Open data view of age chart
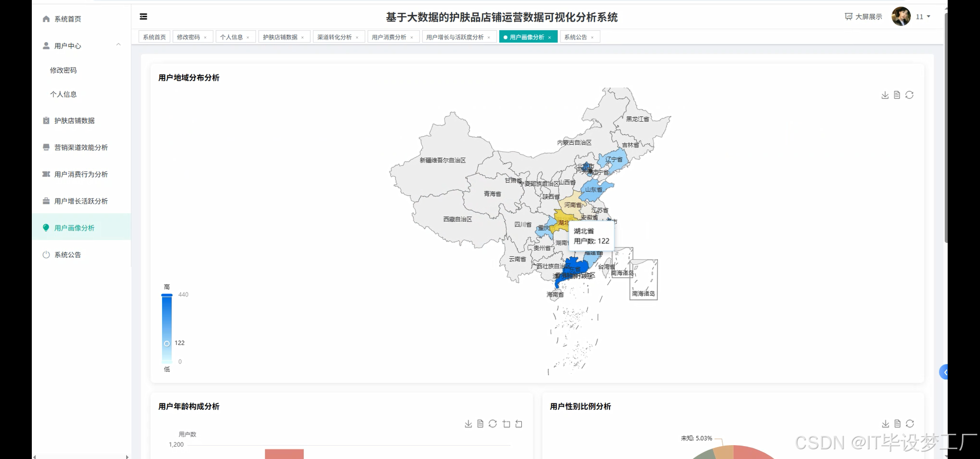Image resolution: width=980 pixels, height=459 pixels. (x=480, y=424)
